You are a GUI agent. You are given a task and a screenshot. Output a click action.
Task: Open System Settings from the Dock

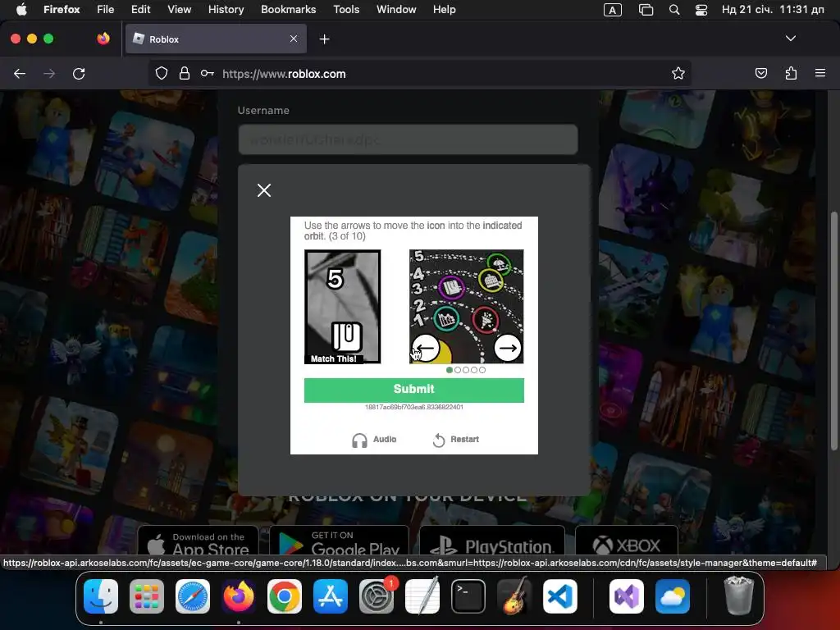(377, 596)
